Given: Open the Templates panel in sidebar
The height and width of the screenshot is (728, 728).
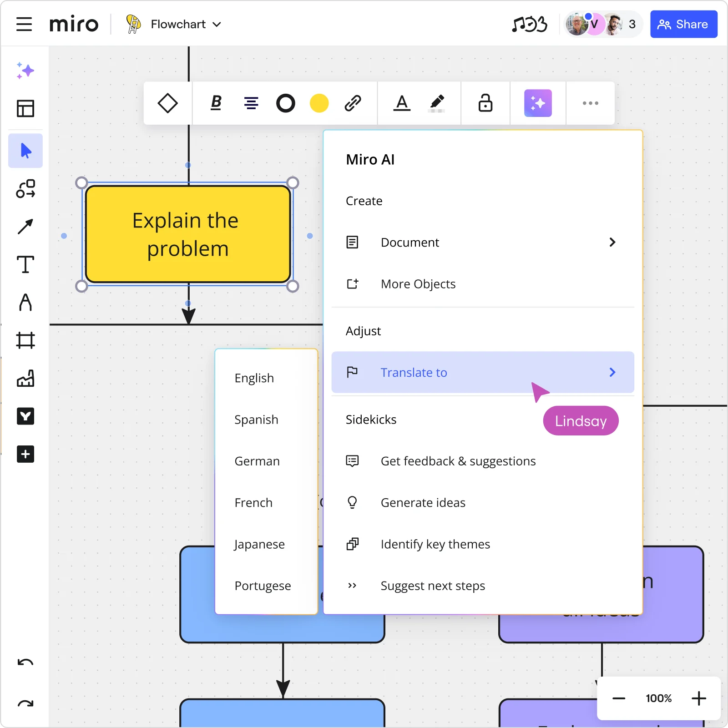Looking at the screenshot, I should click(x=25, y=108).
